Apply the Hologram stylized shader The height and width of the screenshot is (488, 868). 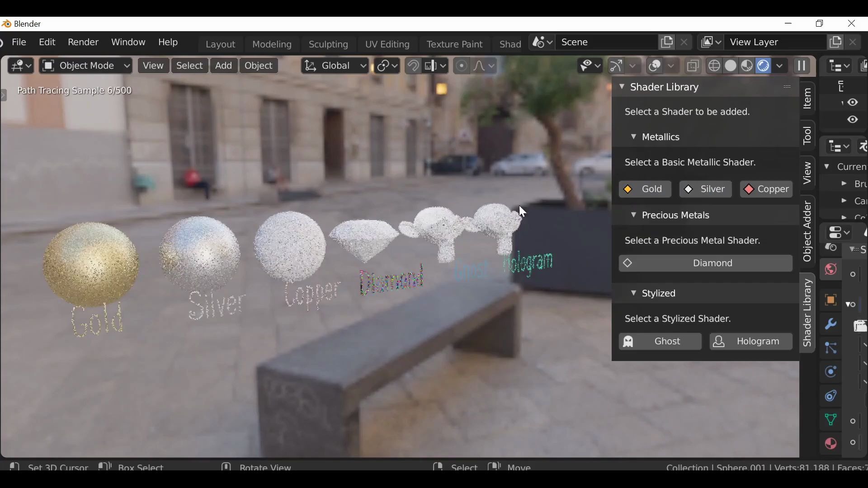(751, 342)
